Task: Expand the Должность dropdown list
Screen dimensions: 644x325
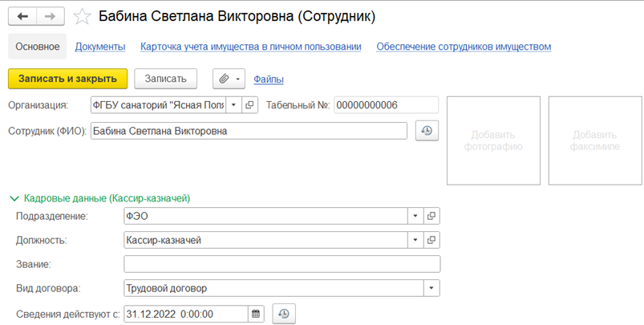Action: coord(415,240)
